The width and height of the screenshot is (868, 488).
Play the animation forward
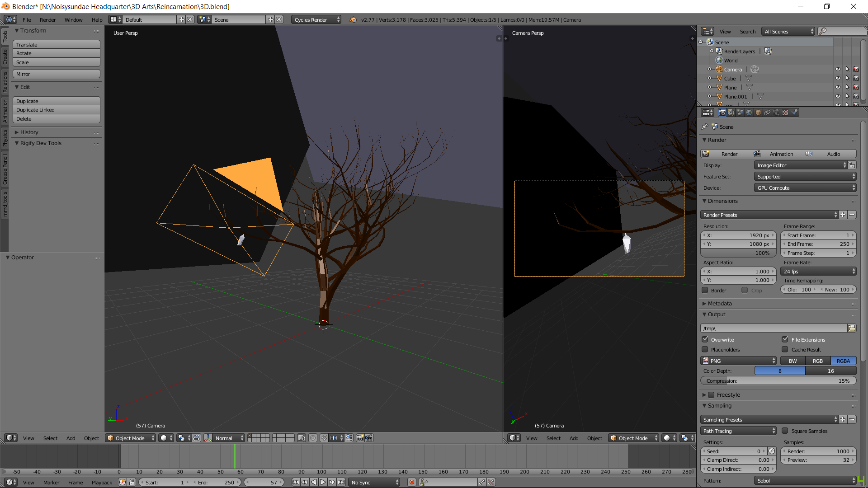[x=323, y=482]
